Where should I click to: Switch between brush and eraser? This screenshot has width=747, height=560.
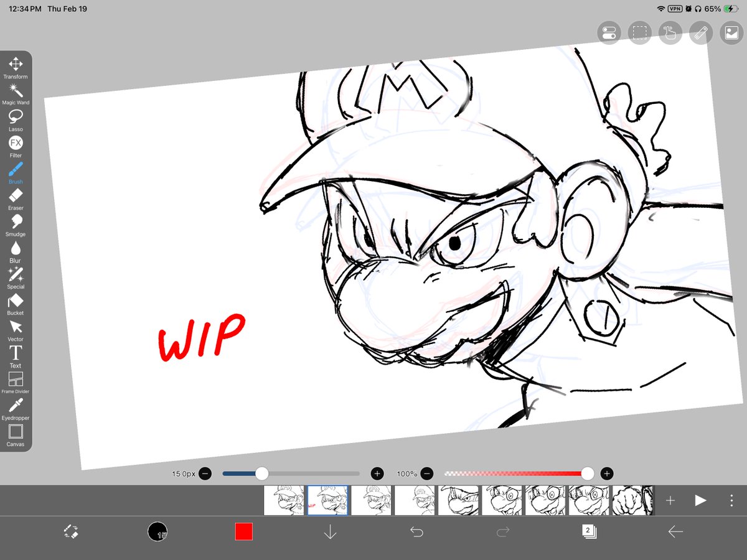(x=71, y=531)
